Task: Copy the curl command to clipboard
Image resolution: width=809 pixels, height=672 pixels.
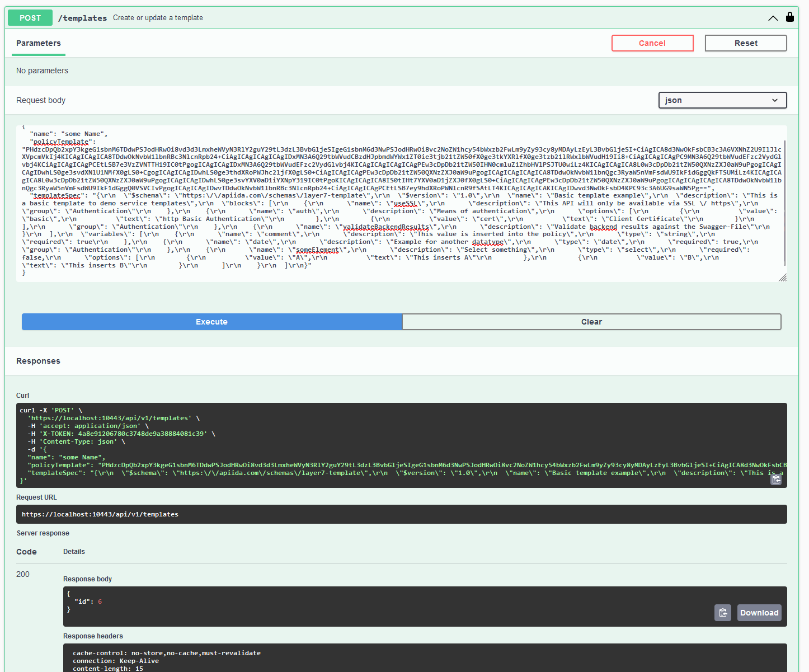Action: click(x=776, y=480)
